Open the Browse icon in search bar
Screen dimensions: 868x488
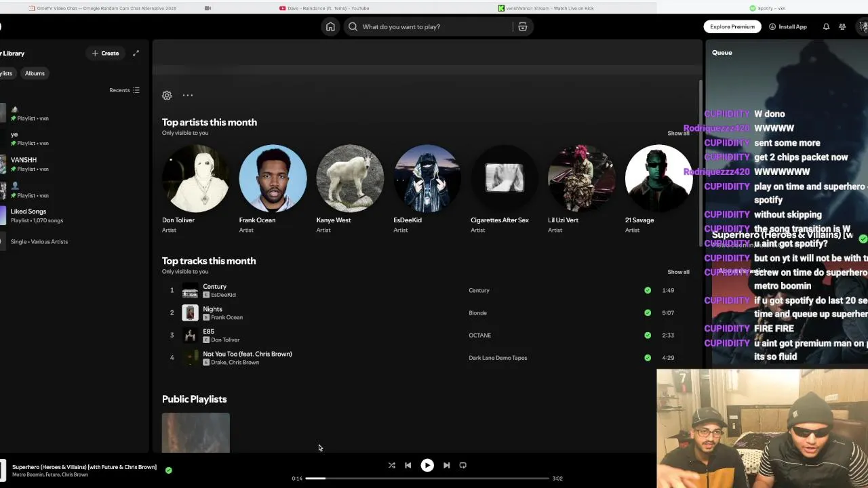coord(522,26)
